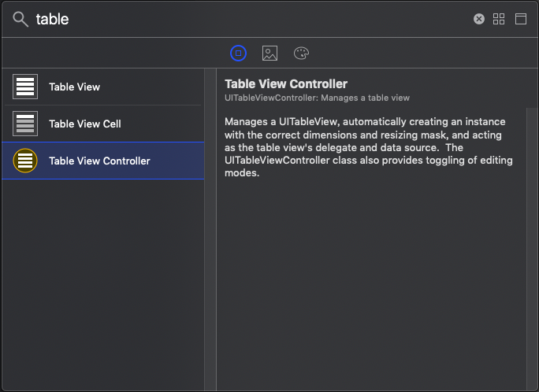Click the yellow Table View Controller icon
Screen dimensions: 539x392
click(x=25, y=161)
